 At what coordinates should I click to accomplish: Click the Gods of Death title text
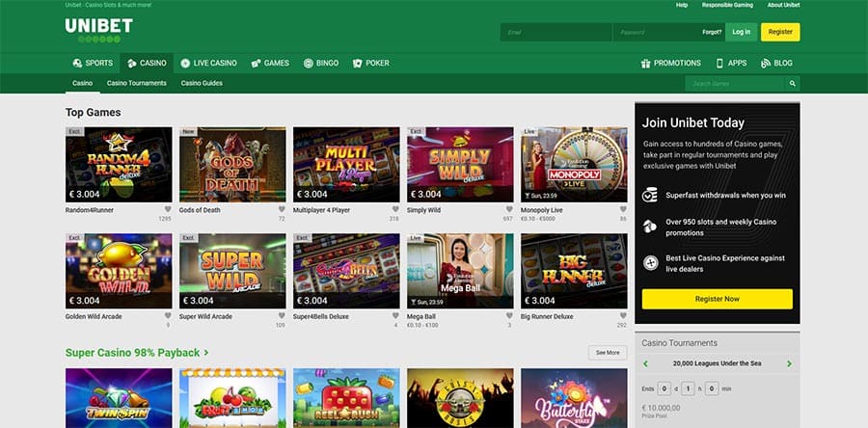(x=200, y=210)
